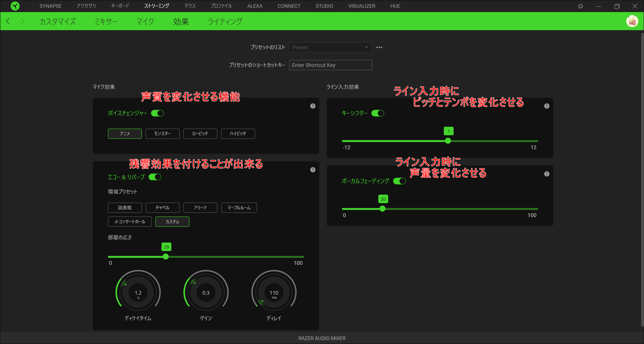This screenshot has width=644, height=344.
Task: Choose カスタム environment preset
Action: (x=172, y=222)
